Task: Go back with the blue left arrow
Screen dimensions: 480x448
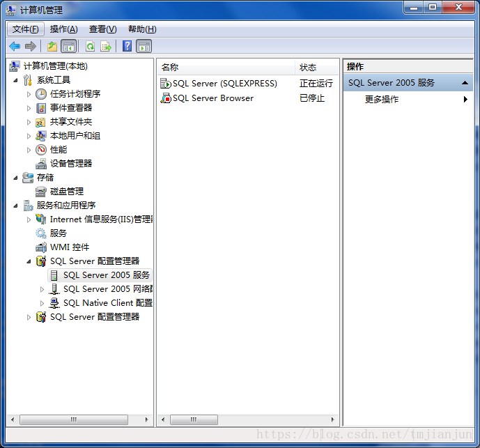Action: pos(15,47)
